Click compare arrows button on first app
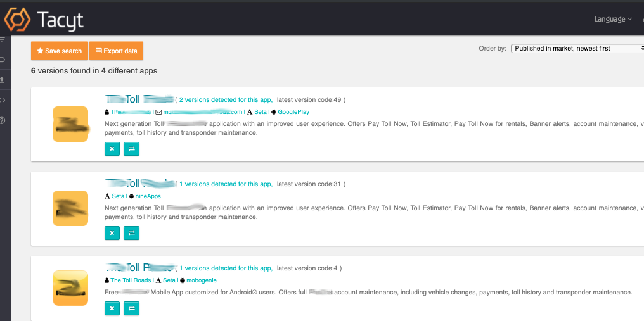The image size is (644, 321). (x=131, y=149)
